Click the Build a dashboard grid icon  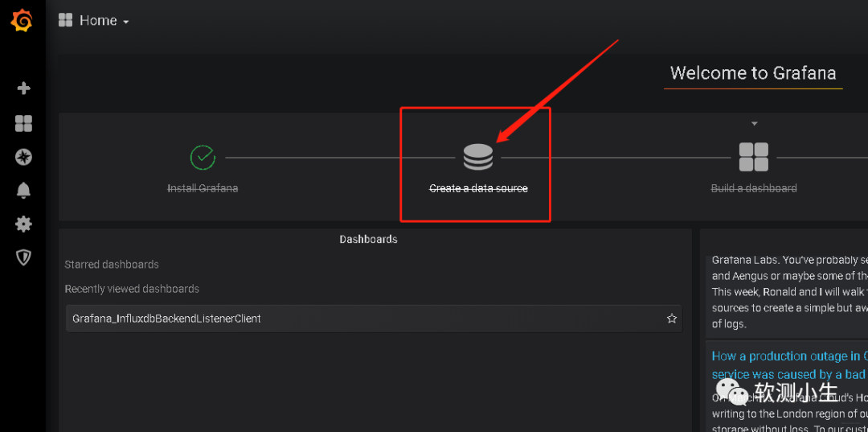[753, 157]
